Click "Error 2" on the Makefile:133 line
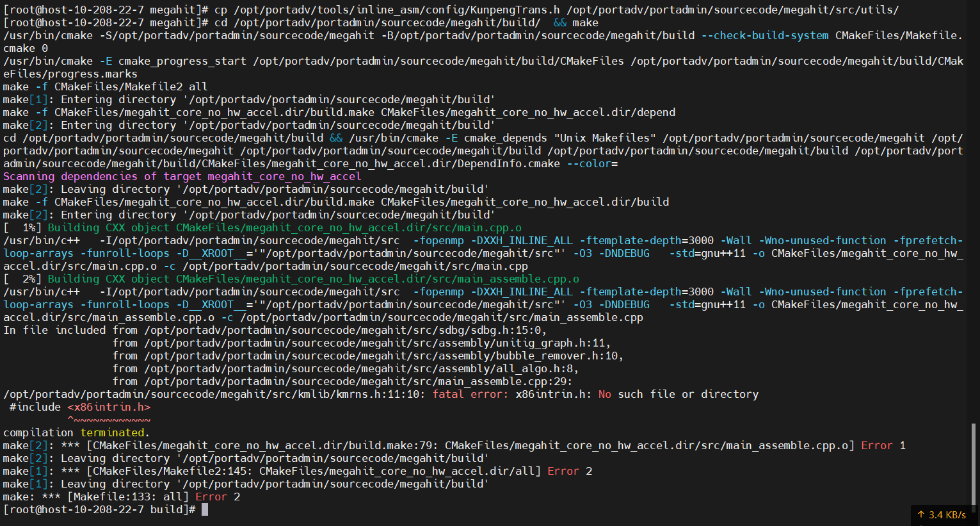The width and height of the screenshot is (980, 526). pyautogui.click(x=218, y=497)
